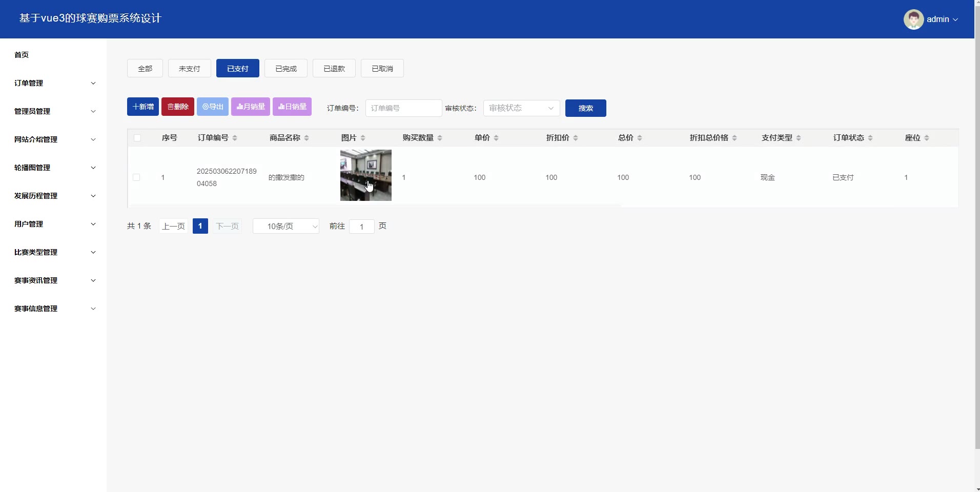Open the 10条/页 page size dropdown
The image size is (980, 492).
coord(286,226)
